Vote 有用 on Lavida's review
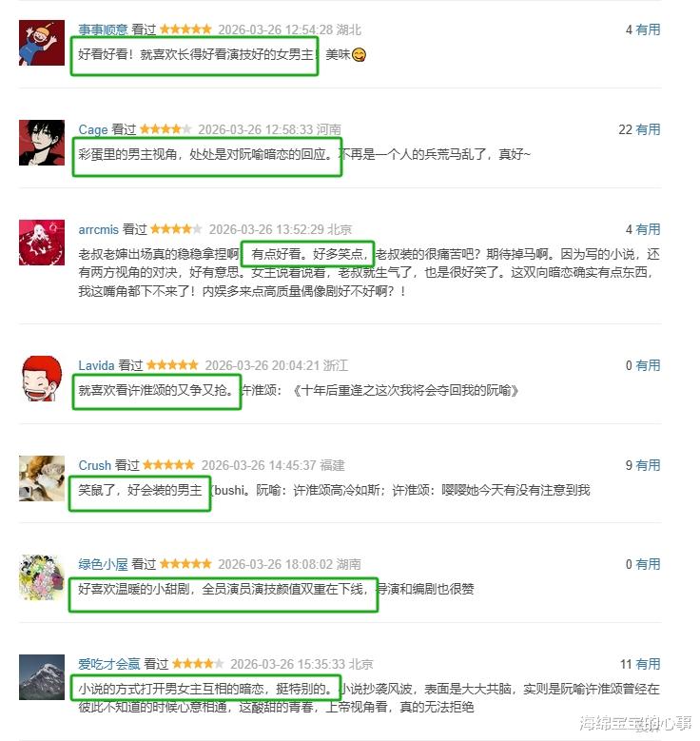Viewport: 700px width, 741px height. 648,365
